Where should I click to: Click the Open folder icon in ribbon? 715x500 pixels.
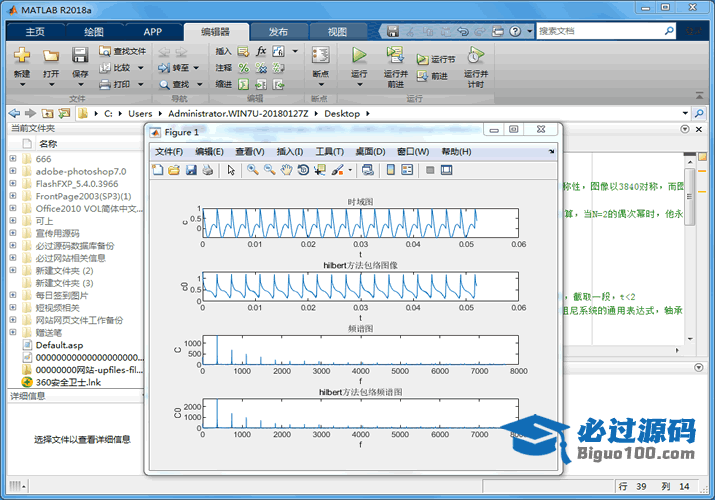click(x=51, y=56)
